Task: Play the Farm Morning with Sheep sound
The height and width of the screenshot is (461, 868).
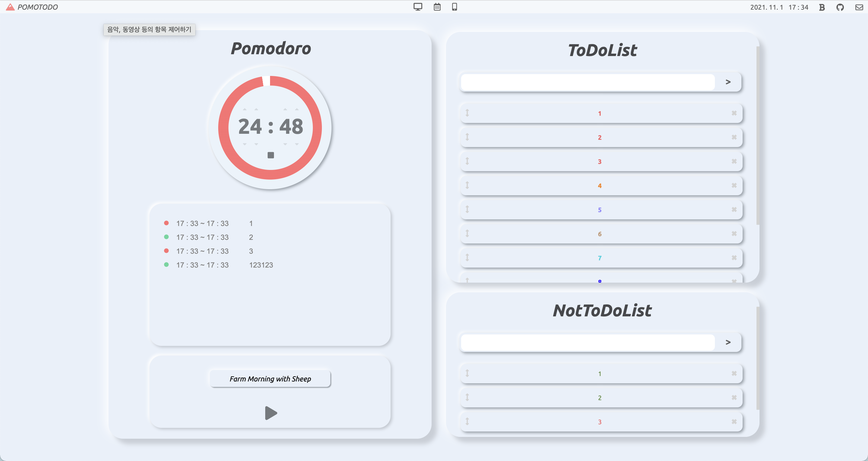Action: point(271,413)
